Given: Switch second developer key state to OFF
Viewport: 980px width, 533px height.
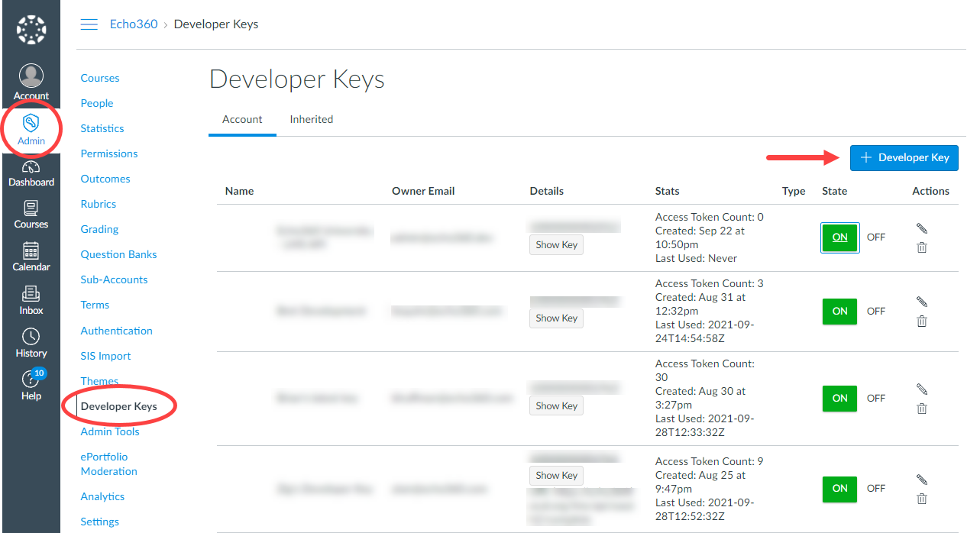Looking at the screenshot, I should click(x=876, y=312).
